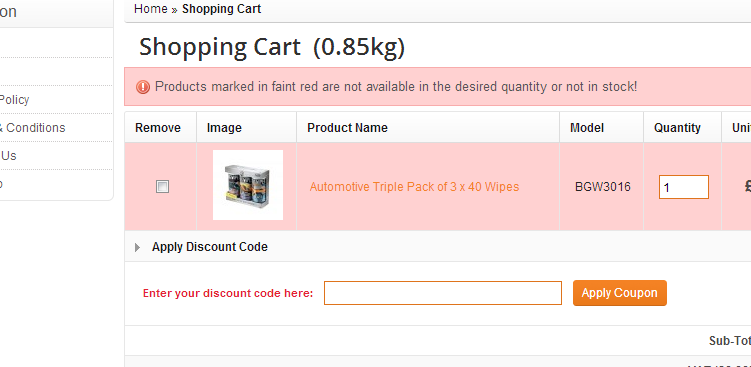
Task: Open the Us sidebar link
Action: pos(8,156)
